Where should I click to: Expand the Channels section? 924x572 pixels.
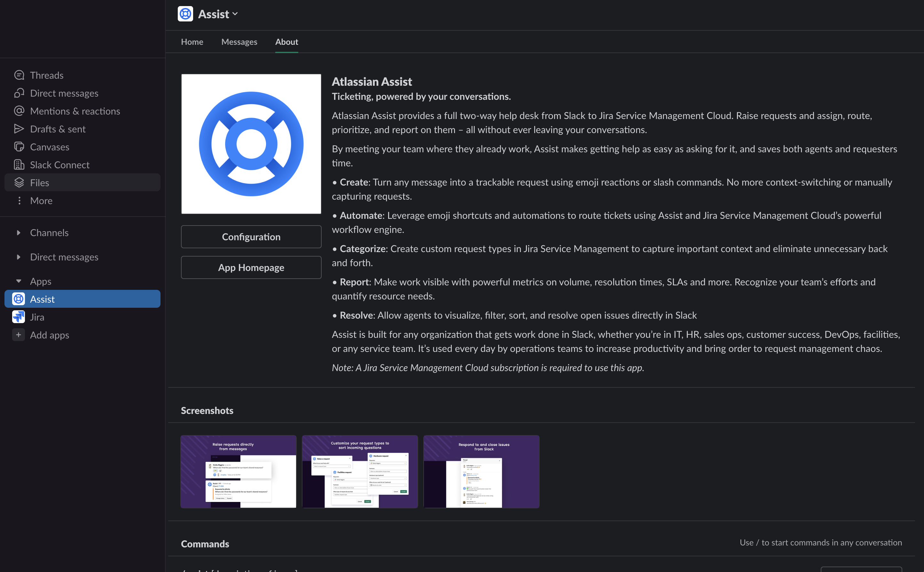pyautogui.click(x=19, y=233)
